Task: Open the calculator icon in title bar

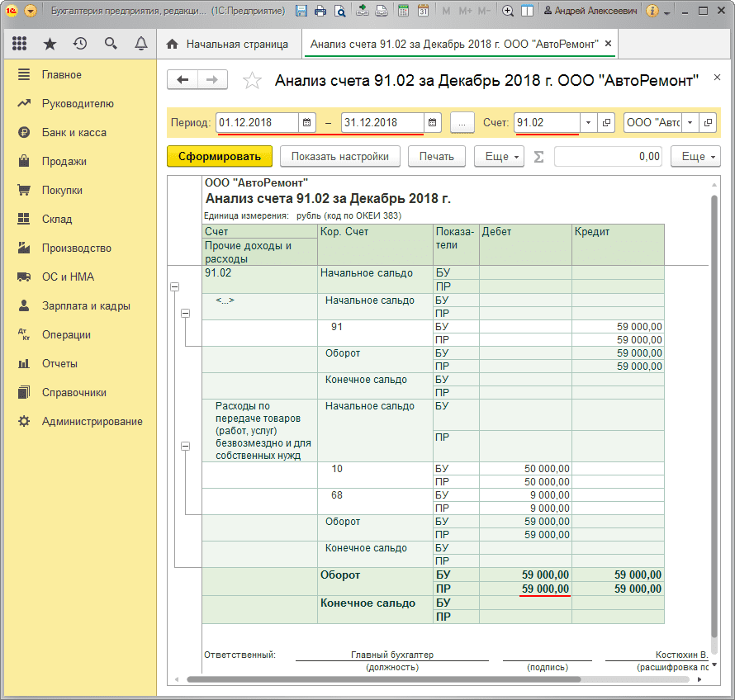Action: point(403,10)
